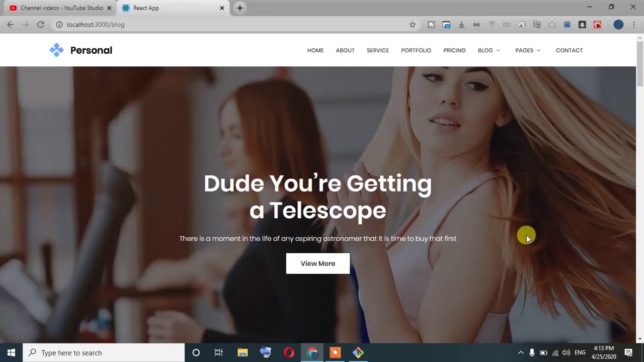Open the download arrow extension
Image resolution: width=644 pixels, height=362 pixels.
461,25
